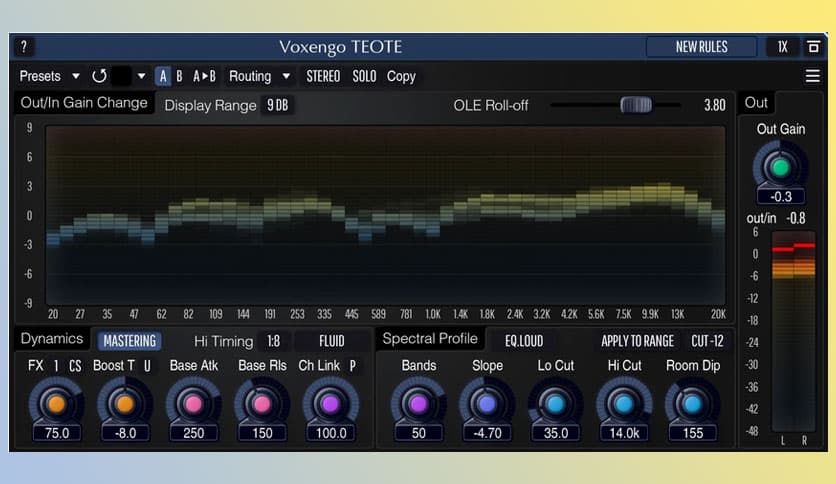The height and width of the screenshot is (484, 836).
Task: Click the out/in readout -0.8
Action: (795, 218)
